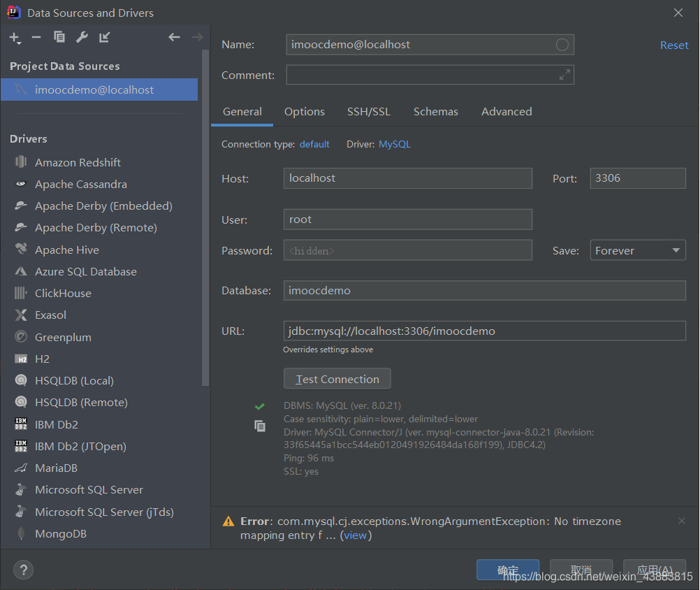Viewport: 700px width, 590px height.
Task: Click Test Connection button
Action: (x=337, y=379)
